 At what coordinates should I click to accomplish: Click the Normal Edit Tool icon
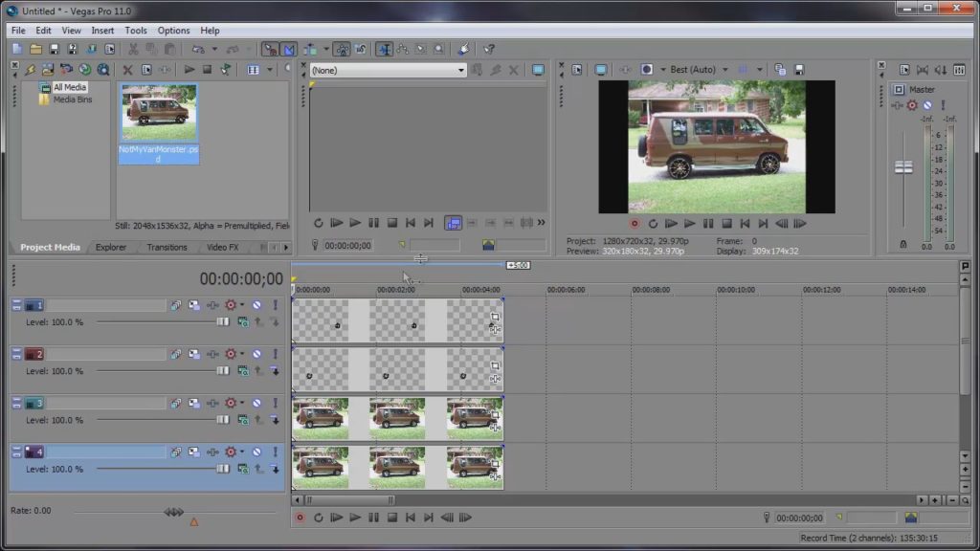click(x=384, y=49)
